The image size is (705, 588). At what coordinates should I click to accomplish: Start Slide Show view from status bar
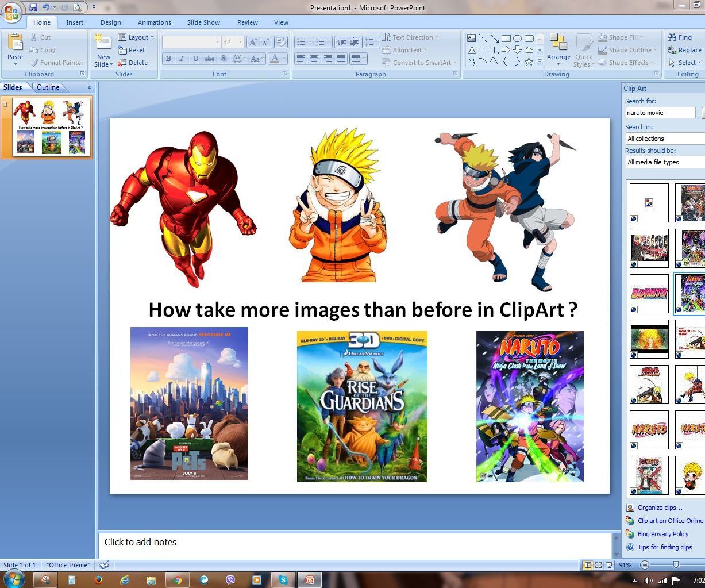[609, 565]
